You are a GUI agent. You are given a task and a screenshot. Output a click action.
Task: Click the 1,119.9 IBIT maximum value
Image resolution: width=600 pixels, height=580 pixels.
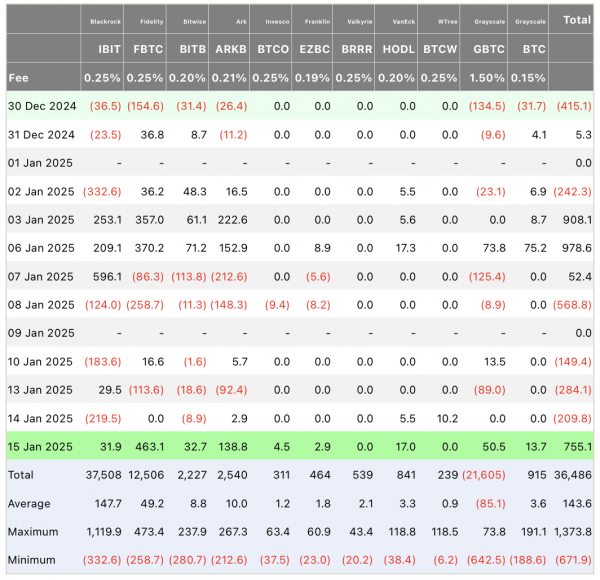[x=104, y=532]
